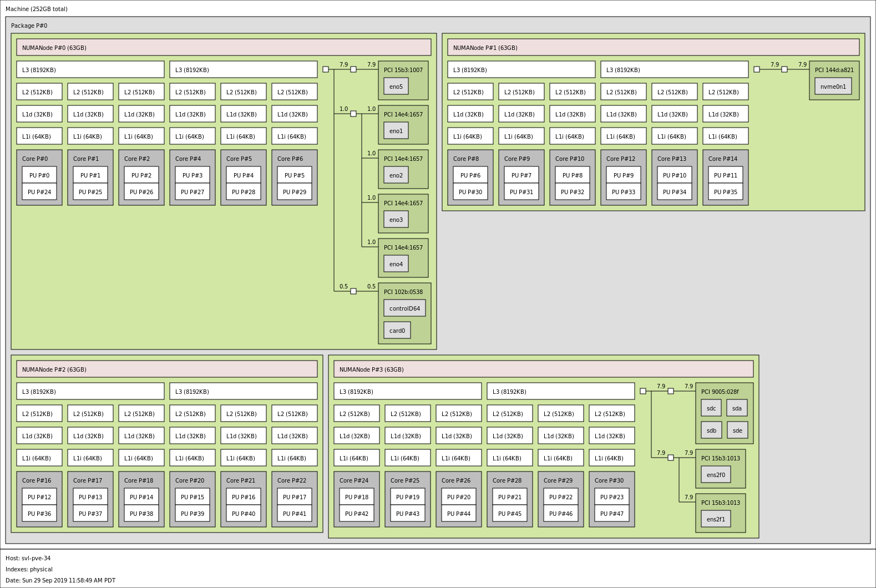Select the nvme0n1 storage device box

point(833,86)
